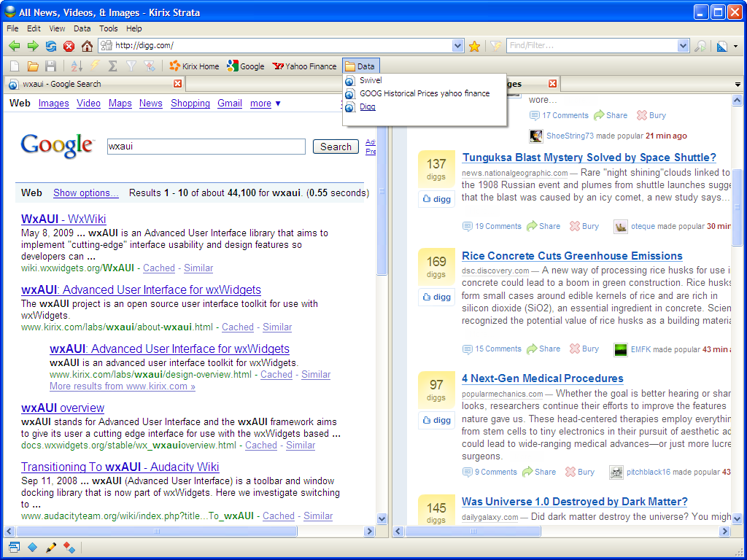Click the single blue diamond status bar icon
This screenshot has width=747, height=560.
[32, 548]
